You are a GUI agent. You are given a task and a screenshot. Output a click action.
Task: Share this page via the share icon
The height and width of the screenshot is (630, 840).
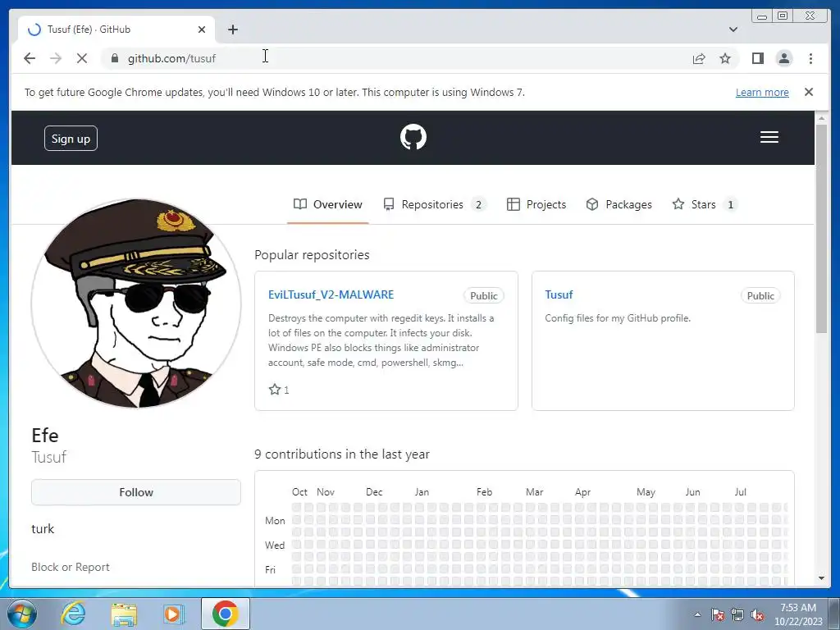(699, 58)
